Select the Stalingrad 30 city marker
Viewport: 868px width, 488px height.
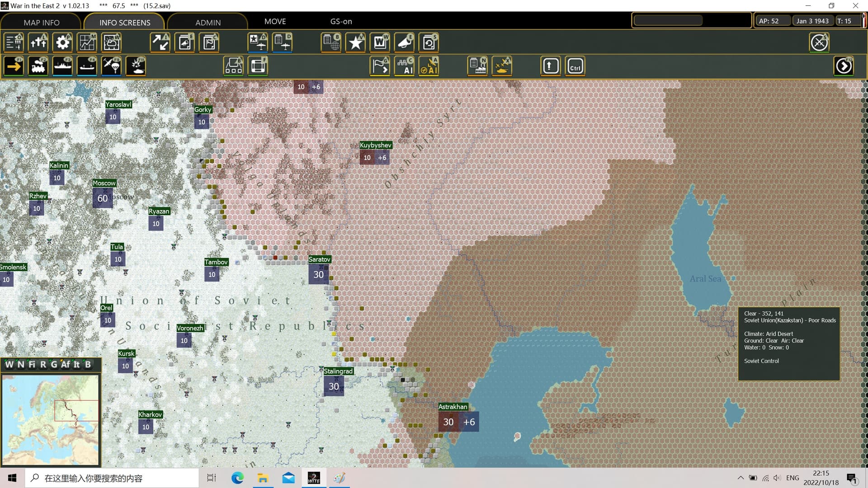tap(334, 386)
